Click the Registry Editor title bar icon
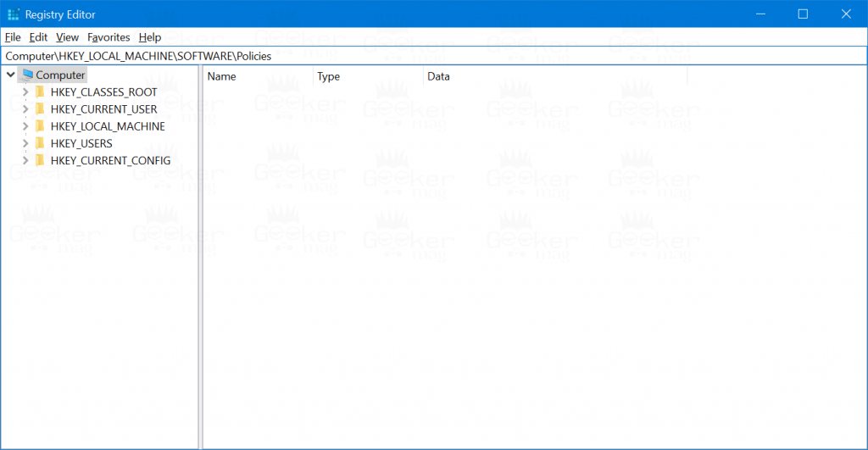This screenshot has height=450, width=868. (x=14, y=14)
